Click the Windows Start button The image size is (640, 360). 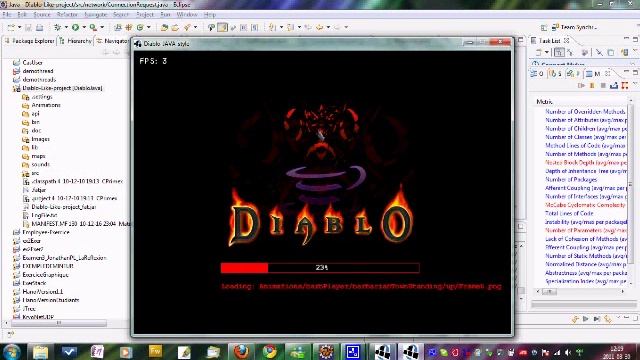point(11,351)
